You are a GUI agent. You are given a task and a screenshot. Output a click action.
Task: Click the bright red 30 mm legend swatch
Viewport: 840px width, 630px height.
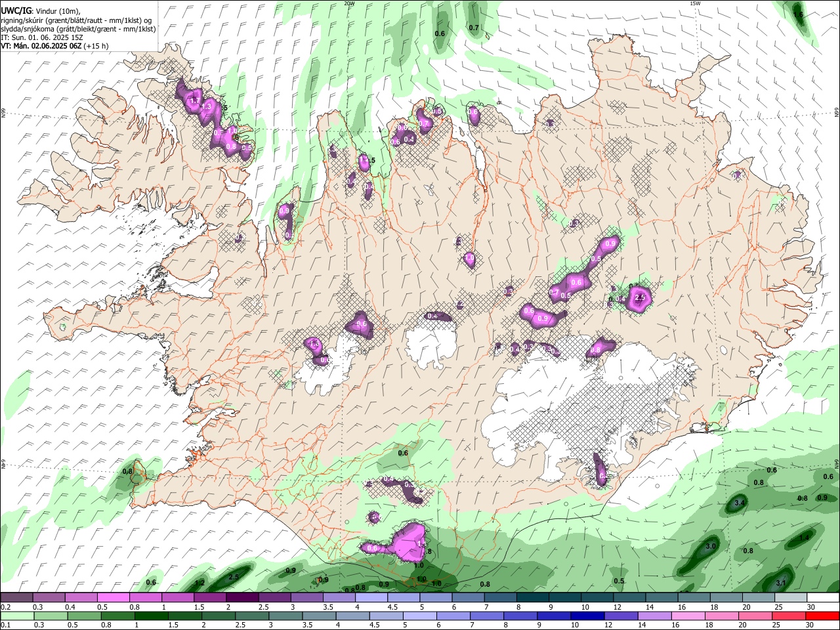[822, 616]
